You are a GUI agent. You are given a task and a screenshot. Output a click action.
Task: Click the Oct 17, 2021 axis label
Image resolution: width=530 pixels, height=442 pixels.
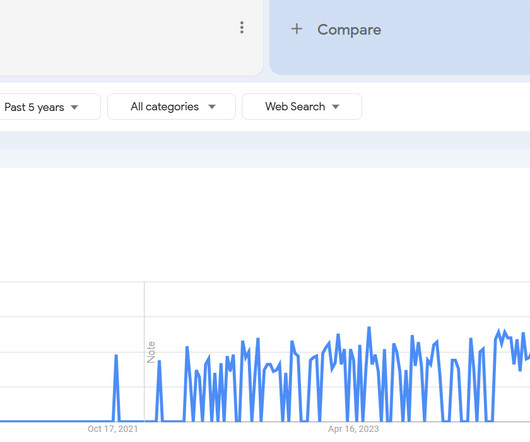pyautogui.click(x=113, y=429)
